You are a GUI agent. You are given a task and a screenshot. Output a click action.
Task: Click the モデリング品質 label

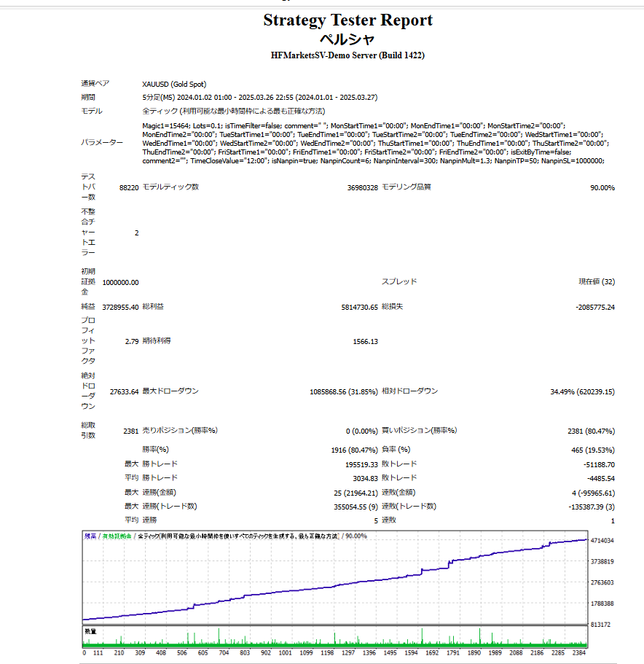click(x=407, y=187)
